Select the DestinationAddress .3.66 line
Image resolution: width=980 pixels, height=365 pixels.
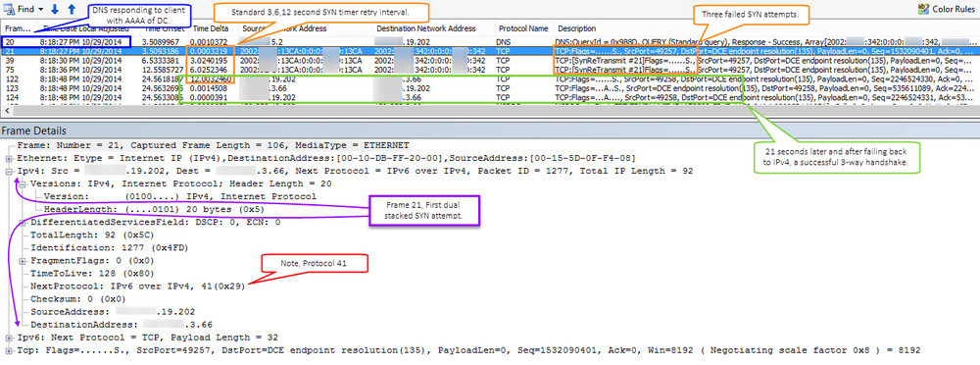click(122, 325)
